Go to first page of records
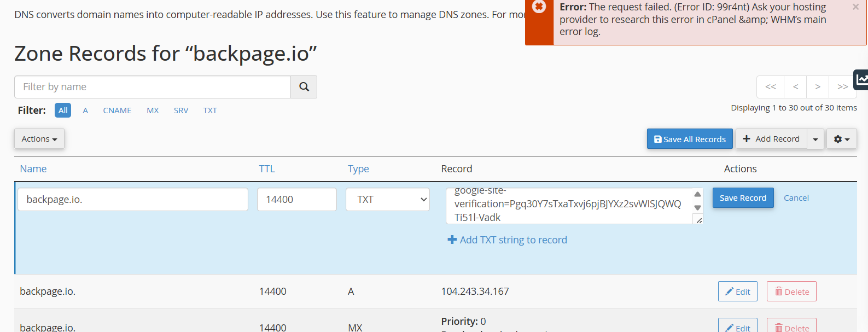The width and height of the screenshot is (868, 332). click(771, 86)
